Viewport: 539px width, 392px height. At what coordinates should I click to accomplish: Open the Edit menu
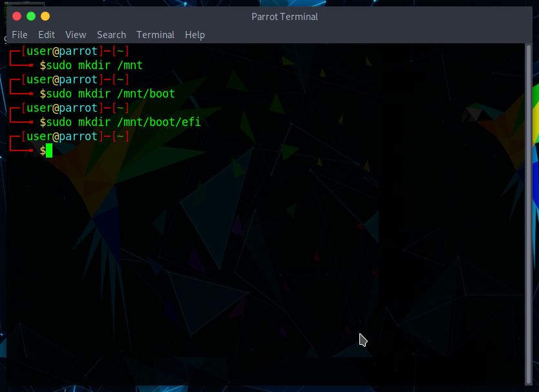47,35
